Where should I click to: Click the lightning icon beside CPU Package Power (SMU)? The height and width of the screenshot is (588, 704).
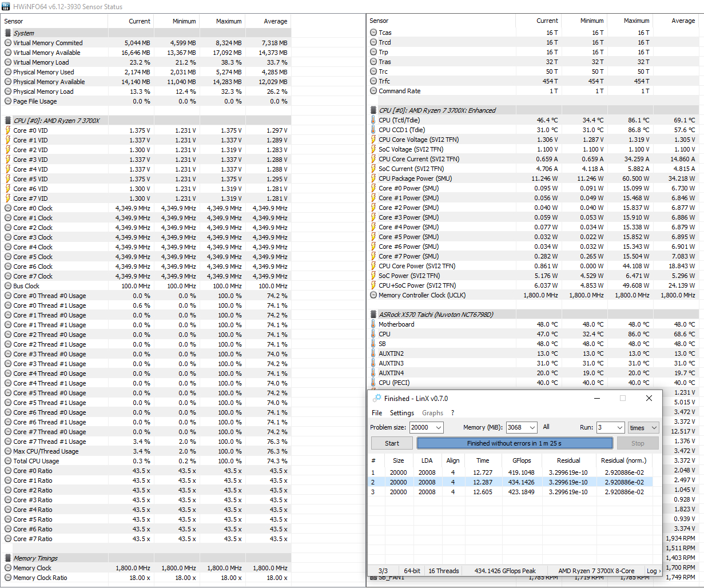point(373,178)
